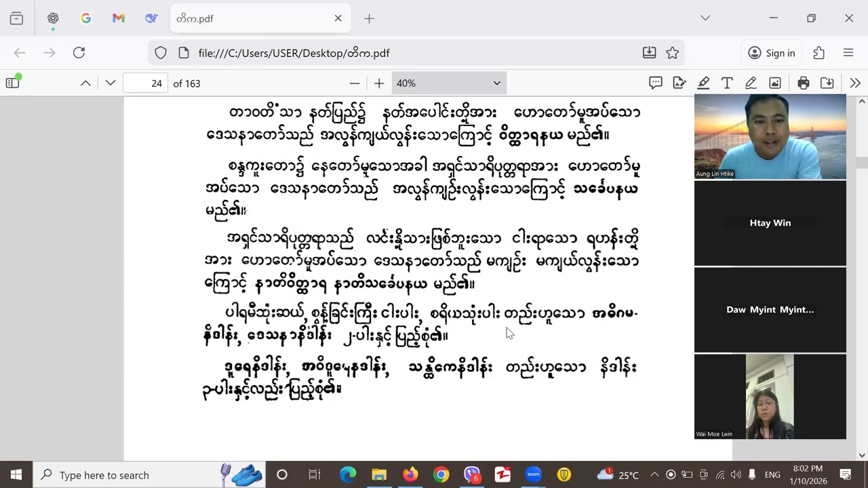Screen dimensions: 868x488
Task: Open the PDF viewer tools menu
Action: [855, 83]
